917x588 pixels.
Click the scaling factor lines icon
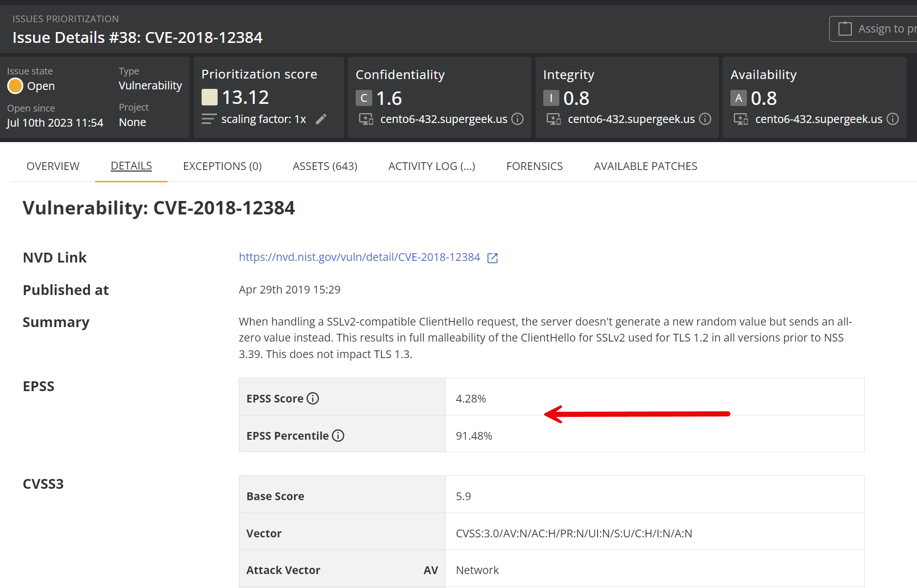click(209, 119)
